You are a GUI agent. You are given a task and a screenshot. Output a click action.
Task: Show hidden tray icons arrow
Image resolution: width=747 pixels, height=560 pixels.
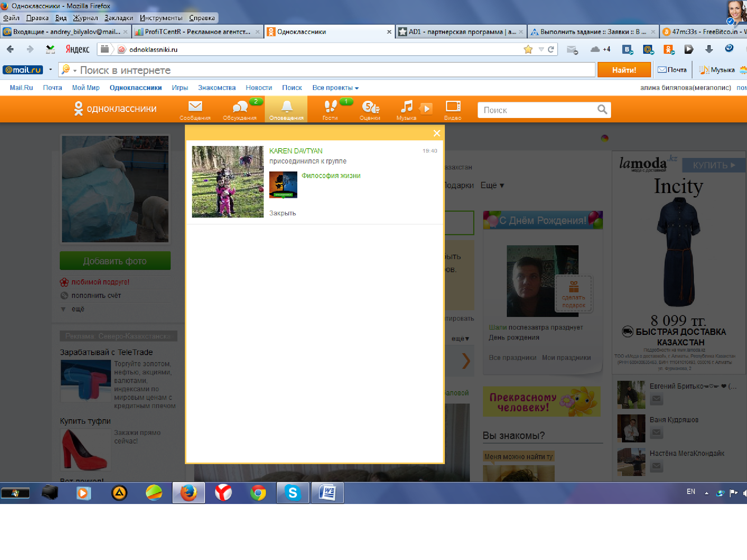[x=706, y=493]
